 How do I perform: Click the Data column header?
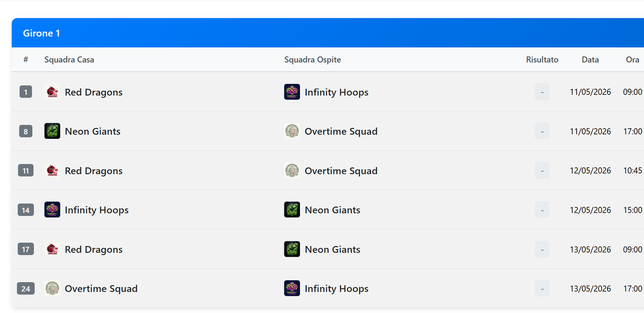coord(590,60)
